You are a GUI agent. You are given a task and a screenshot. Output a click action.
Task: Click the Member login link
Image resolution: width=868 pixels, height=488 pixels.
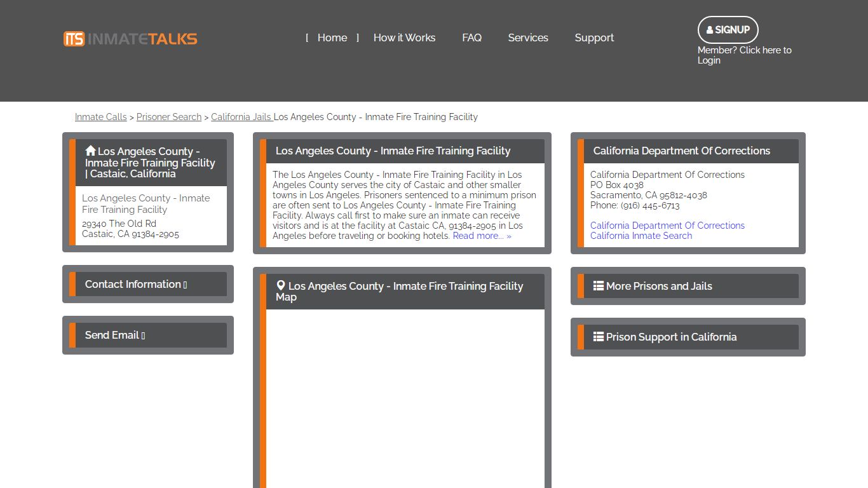coord(745,55)
